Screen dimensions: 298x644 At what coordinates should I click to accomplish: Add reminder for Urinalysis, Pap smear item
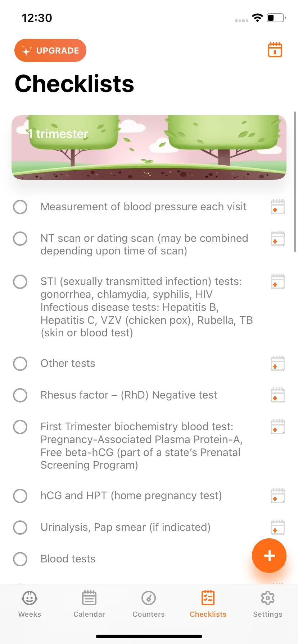(278, 528)
